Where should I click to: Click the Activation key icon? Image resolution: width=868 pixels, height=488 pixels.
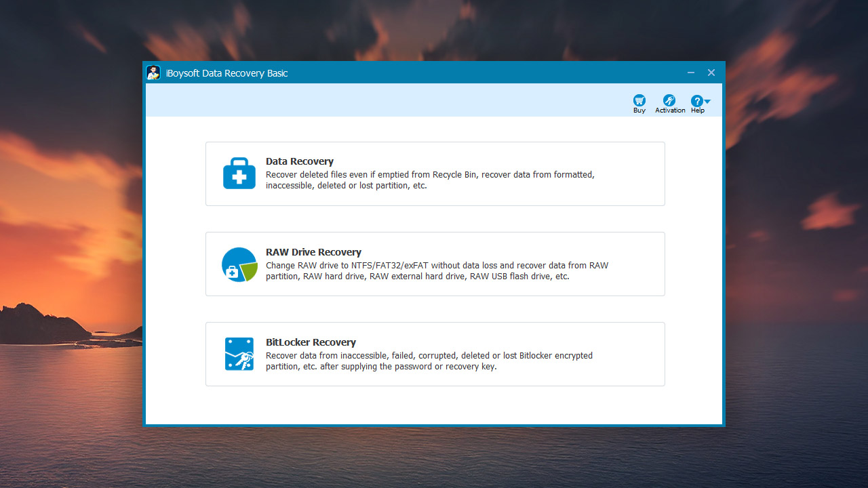click(x=669, y=100)
